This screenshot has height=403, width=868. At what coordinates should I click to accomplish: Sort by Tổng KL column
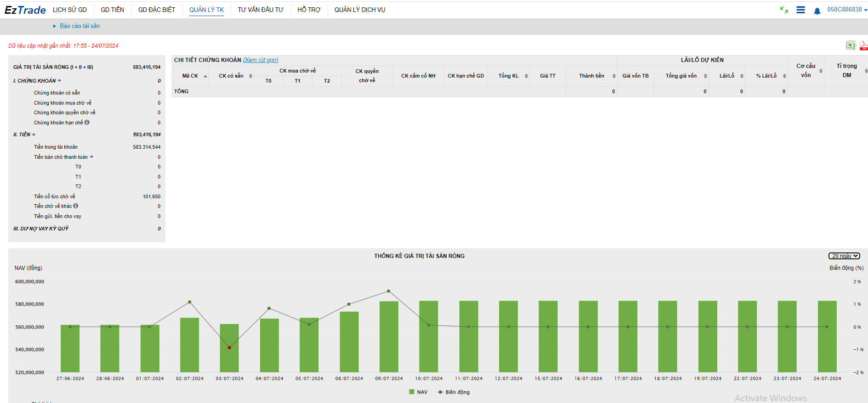click(x=526, y=76)
